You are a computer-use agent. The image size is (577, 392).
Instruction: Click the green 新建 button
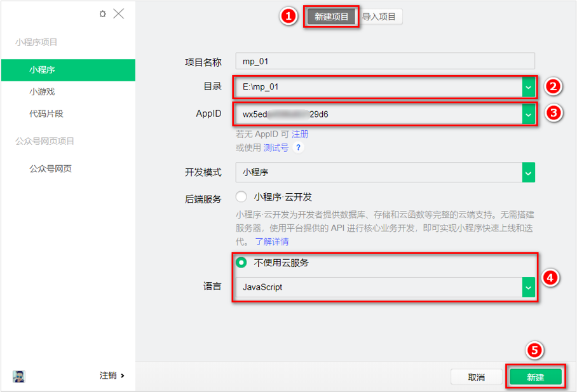(x=536, y=377)
